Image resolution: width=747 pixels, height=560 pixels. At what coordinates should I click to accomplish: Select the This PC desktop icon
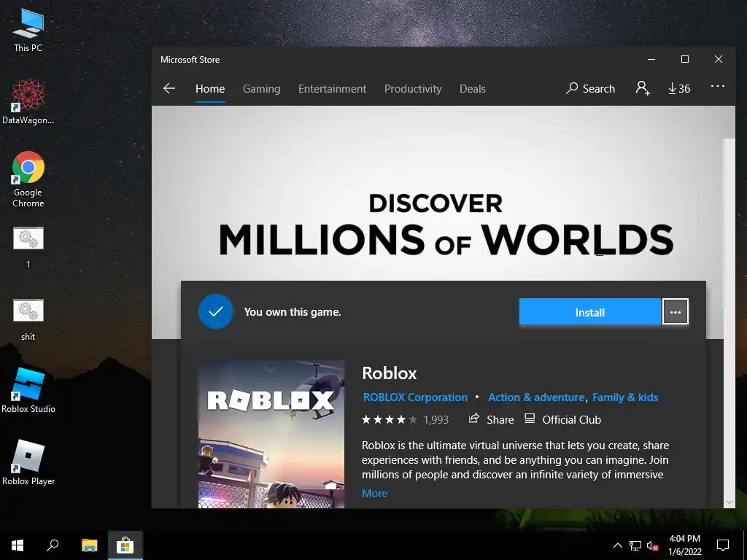[28, 30]
